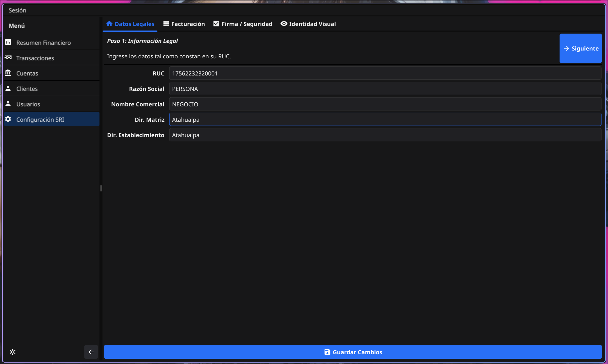This screenshot has width=608, height=364.
Task: Click the home icon on Datos Legales
Action: click(110, 23)
